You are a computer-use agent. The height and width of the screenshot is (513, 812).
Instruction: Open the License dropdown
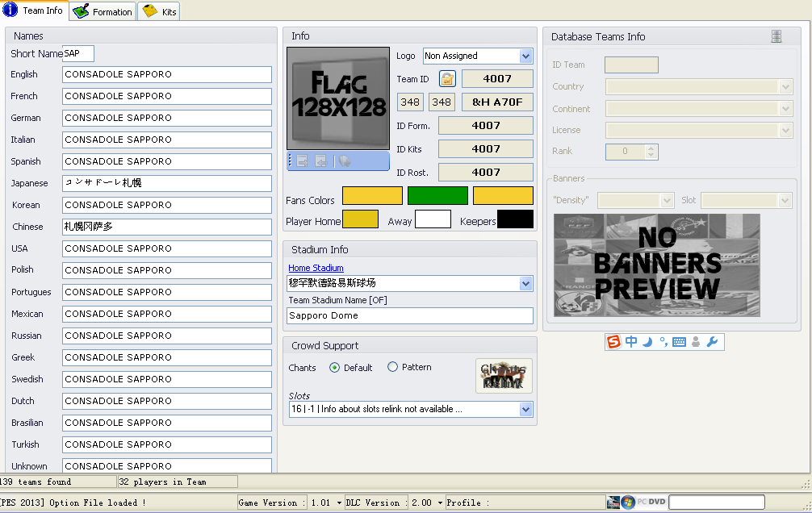[785, 130]
